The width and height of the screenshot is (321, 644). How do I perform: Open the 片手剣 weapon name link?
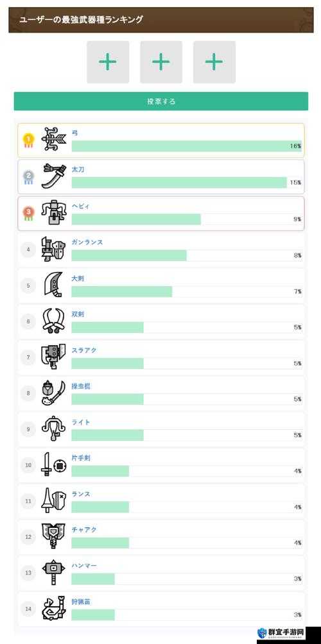click(x=80, y=458)
